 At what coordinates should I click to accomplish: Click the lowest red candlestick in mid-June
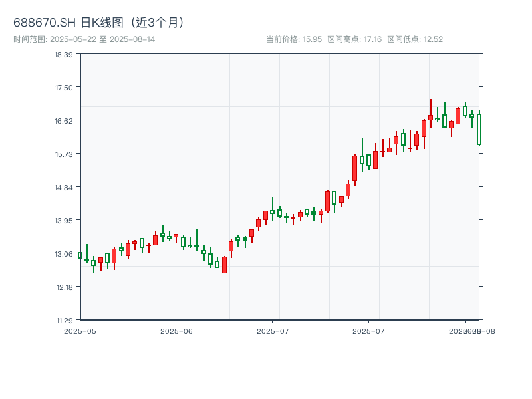tap(224, 265)
